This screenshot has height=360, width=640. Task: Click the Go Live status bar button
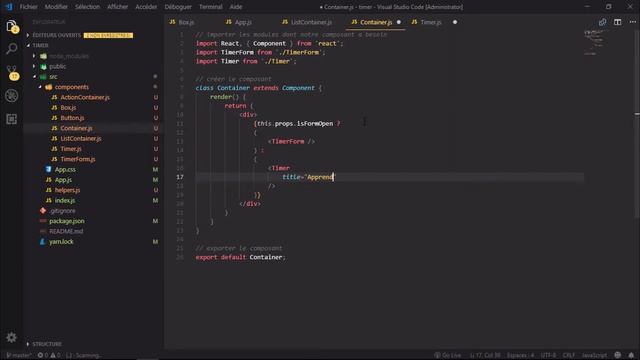(447, 355)
